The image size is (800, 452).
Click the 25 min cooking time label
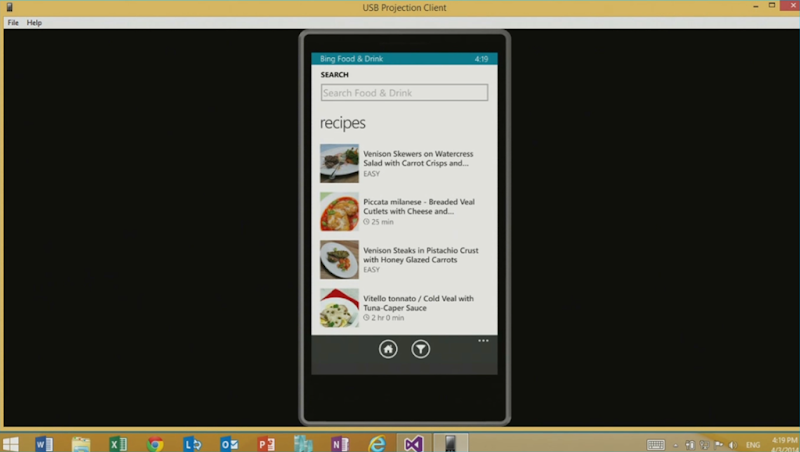click(378, 222)
